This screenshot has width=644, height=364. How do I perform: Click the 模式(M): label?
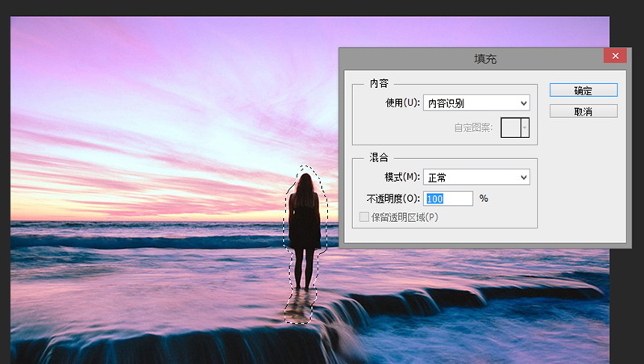coord(402,178)
